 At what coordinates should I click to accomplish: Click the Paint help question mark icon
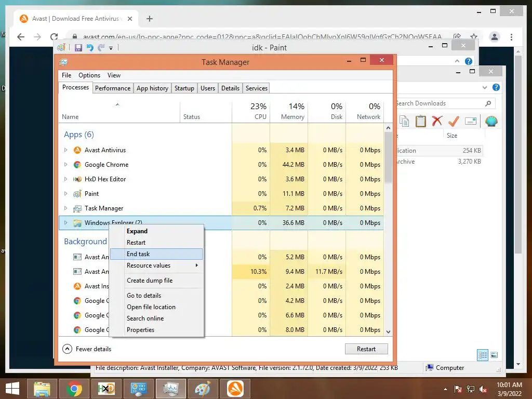469,61
